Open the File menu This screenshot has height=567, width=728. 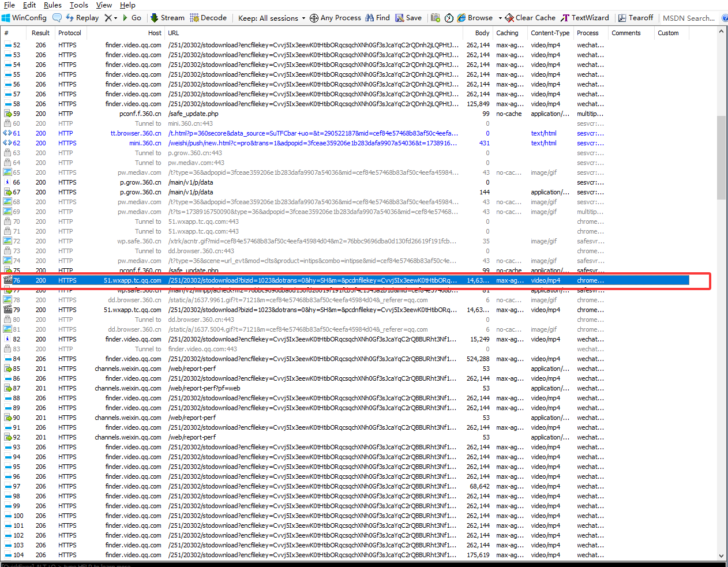9,5
